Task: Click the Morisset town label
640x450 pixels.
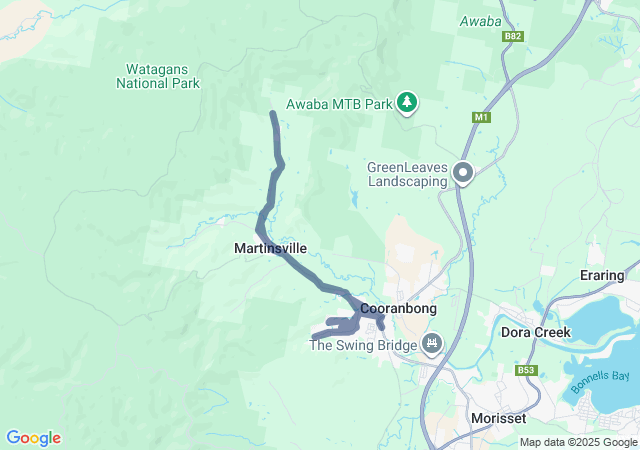Action: point(498,418)
